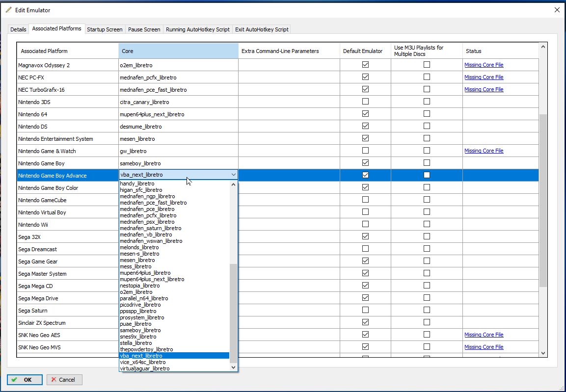Select the Sinclair ZX Spectrum row
Screen dimensions: 566x392
(x=277, y=322)
